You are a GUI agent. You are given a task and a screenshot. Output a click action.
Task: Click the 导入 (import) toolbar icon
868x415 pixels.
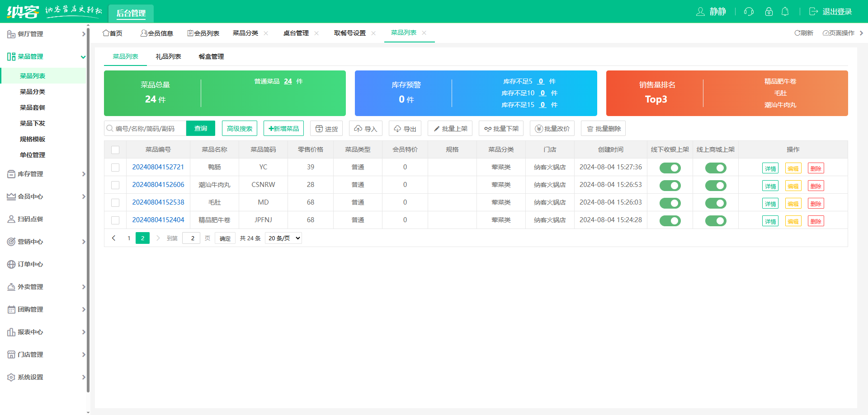coord(365,128)
